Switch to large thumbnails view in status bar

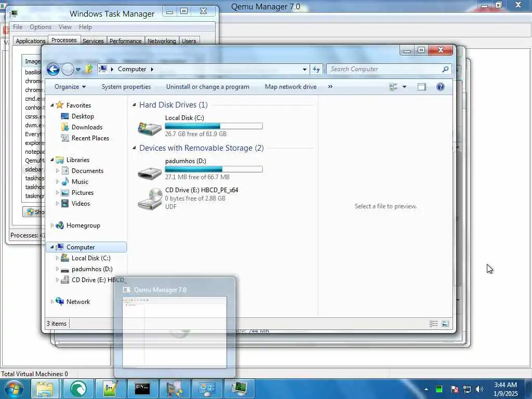(445, 324)
